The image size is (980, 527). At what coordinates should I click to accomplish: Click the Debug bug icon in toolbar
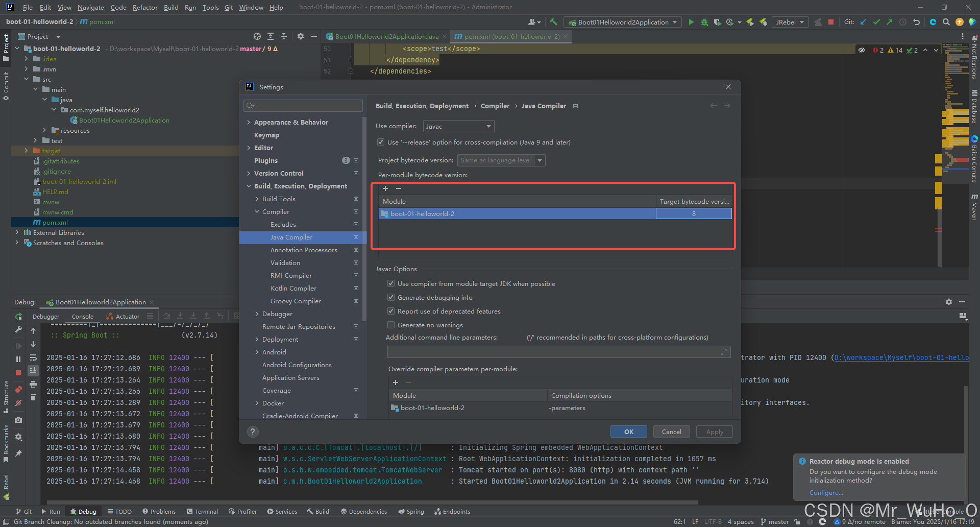pos(704,22)
